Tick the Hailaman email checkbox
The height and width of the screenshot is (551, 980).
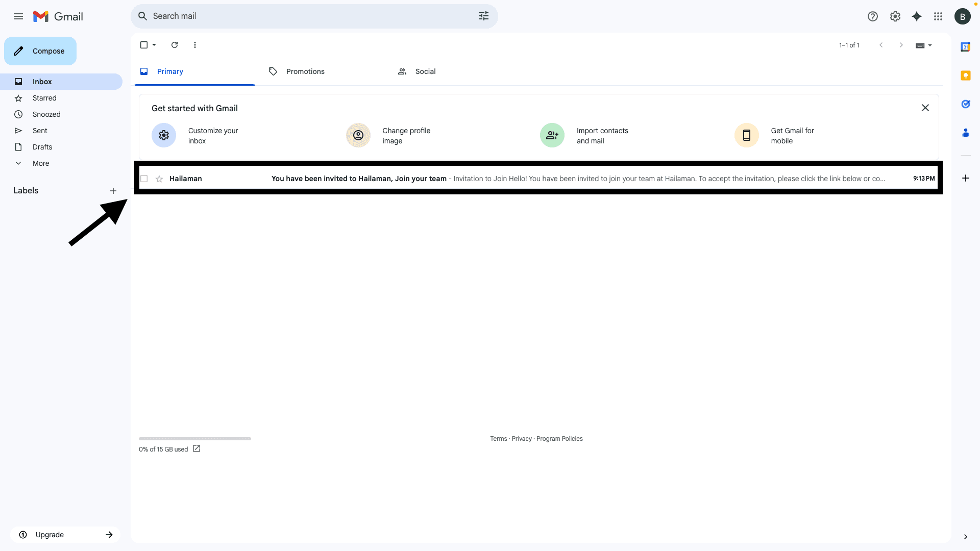(x=144, y=179)
